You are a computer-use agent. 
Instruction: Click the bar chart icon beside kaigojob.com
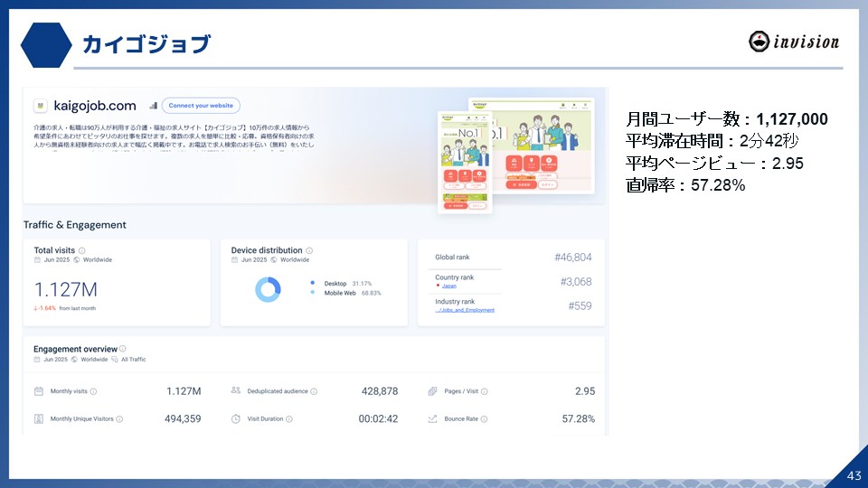(x=154, y=106)
